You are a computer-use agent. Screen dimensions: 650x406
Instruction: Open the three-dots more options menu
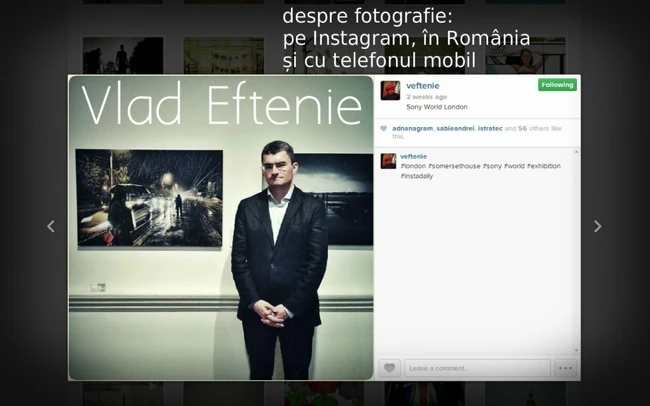[x=565, y=368]
